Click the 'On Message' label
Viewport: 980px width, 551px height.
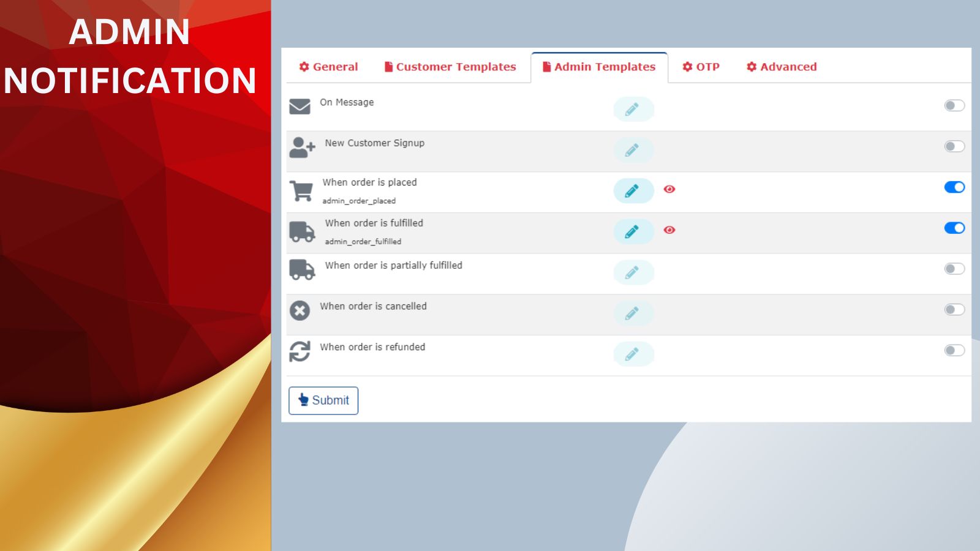tap(347, 102)
